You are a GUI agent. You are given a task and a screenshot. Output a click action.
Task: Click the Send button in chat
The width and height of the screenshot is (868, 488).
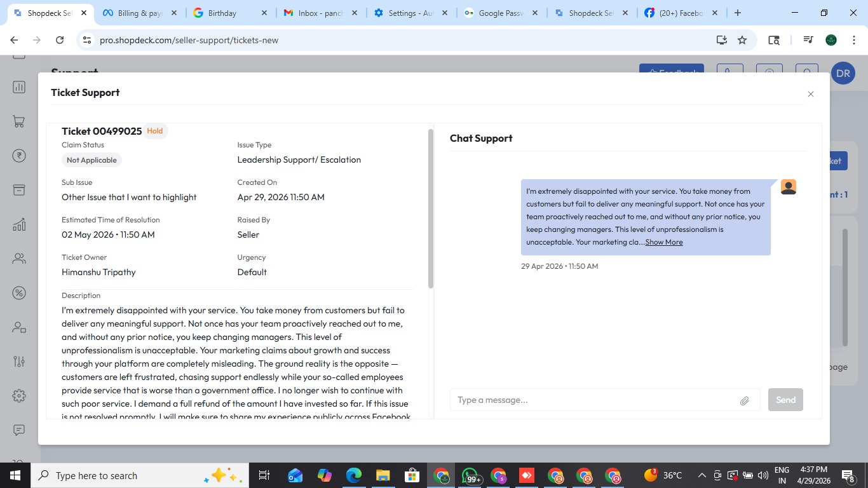[785, 400]
